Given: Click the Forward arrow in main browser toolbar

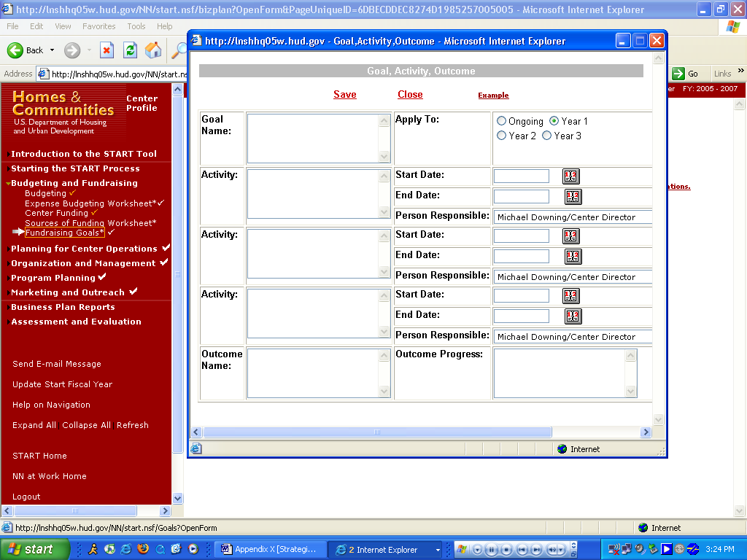Looking at the screenshot, I should pos(72,50).
